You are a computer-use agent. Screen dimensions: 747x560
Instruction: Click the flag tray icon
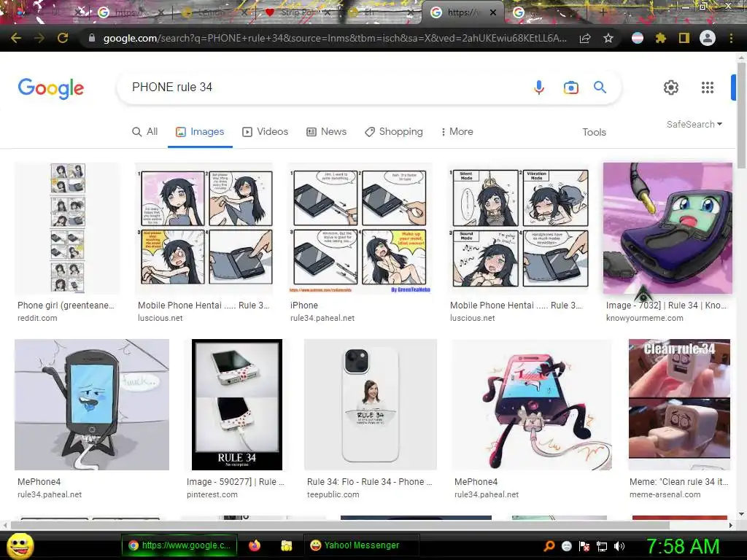(x=584, y=546)
